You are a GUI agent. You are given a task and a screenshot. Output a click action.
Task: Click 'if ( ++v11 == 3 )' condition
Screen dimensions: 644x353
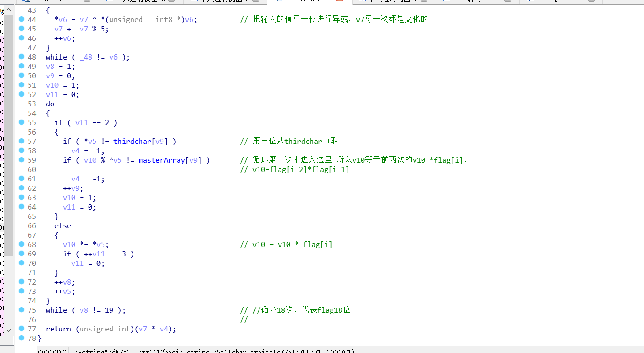98,254
